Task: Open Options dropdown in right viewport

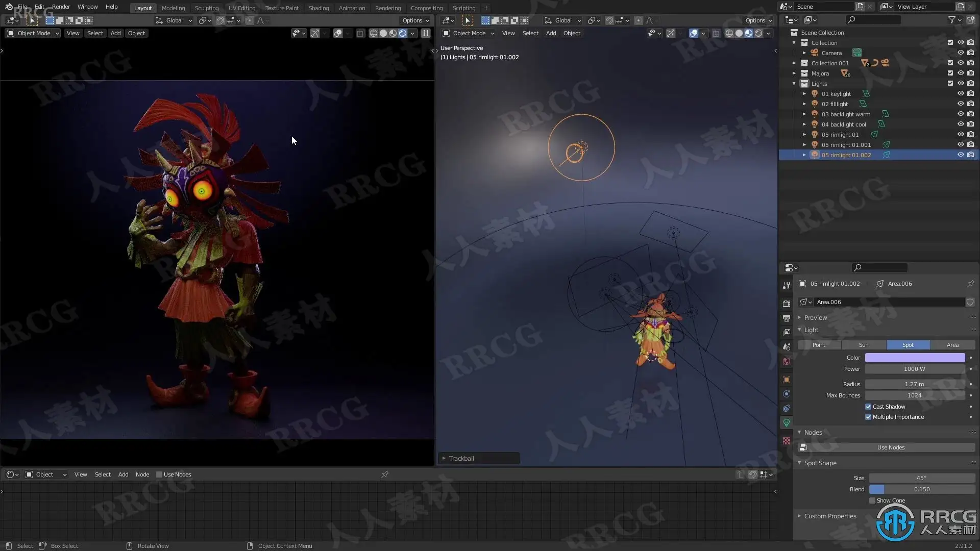Action: click(x=758, y=20)
